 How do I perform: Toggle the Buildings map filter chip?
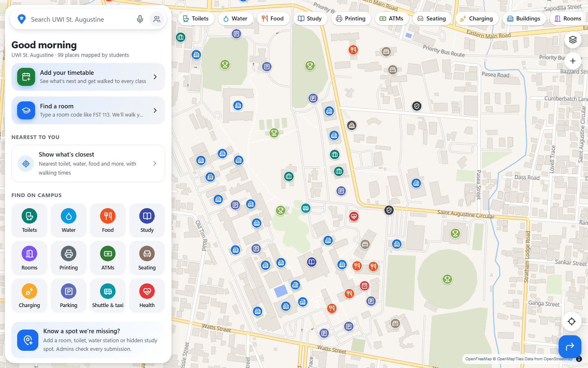pos(524,18)
